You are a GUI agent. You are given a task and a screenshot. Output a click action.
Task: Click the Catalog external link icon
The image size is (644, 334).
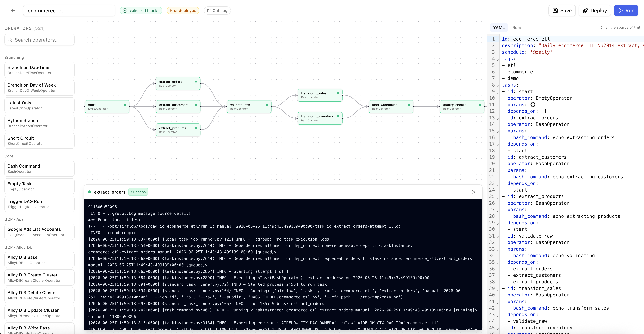pyautogui.click(x=209, y=10)
